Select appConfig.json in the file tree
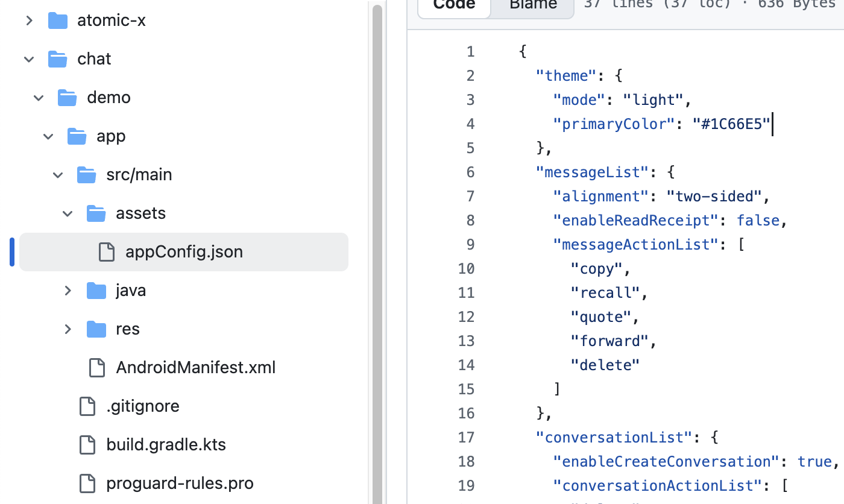This screenshot has width=844, height=504. click(x=184, y=252)
